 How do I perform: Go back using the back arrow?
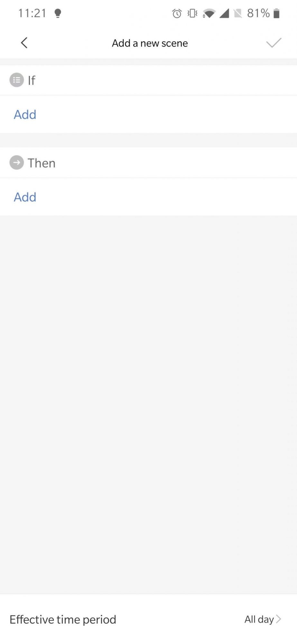point(24,43)
